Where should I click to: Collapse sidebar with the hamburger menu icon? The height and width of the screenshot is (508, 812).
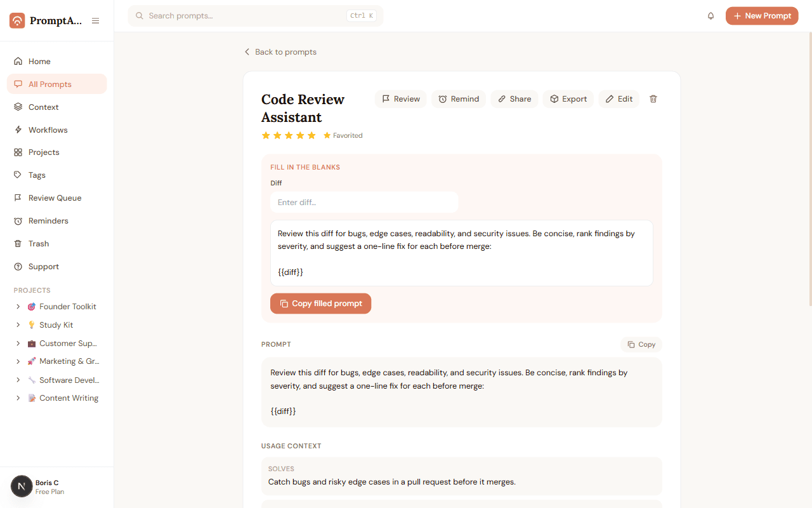tap(95, 21)
